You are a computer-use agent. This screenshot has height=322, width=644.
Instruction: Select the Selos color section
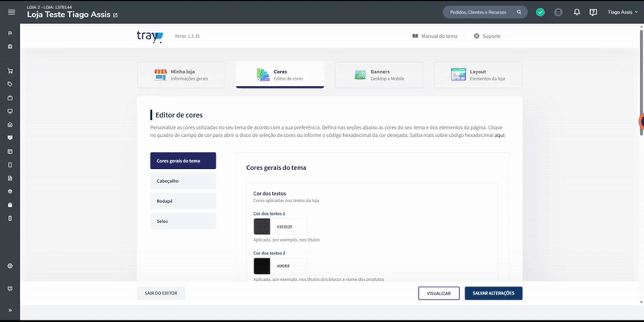[184, 221]
